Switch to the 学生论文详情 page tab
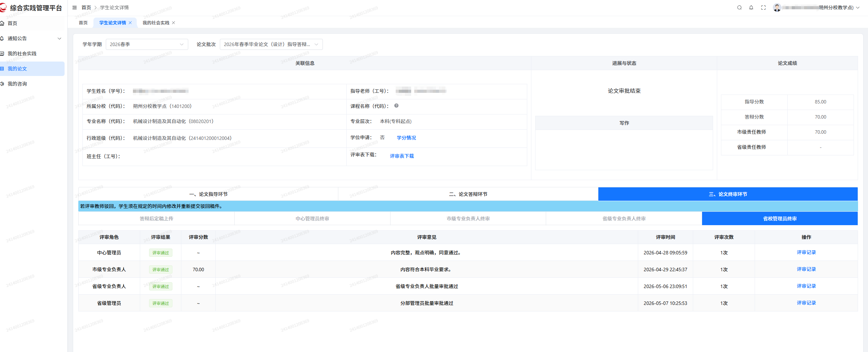This screenshot has height=352, width=868. (113, 23)
